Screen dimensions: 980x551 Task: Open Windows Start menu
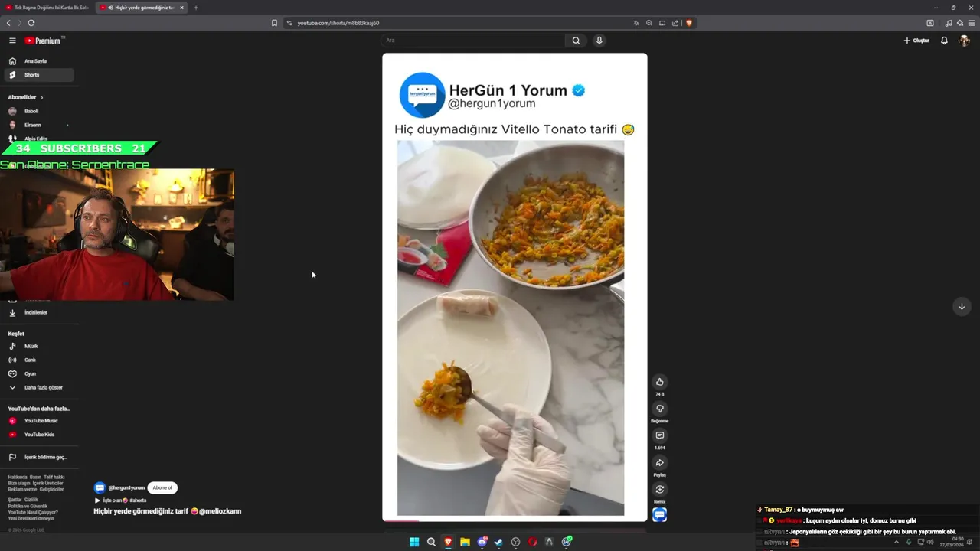pos(414,542)
